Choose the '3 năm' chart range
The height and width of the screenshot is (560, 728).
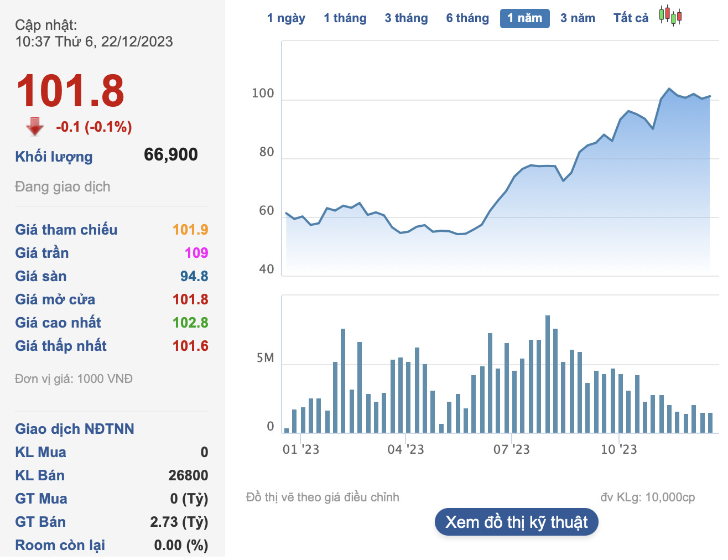[x=578, y=18]
